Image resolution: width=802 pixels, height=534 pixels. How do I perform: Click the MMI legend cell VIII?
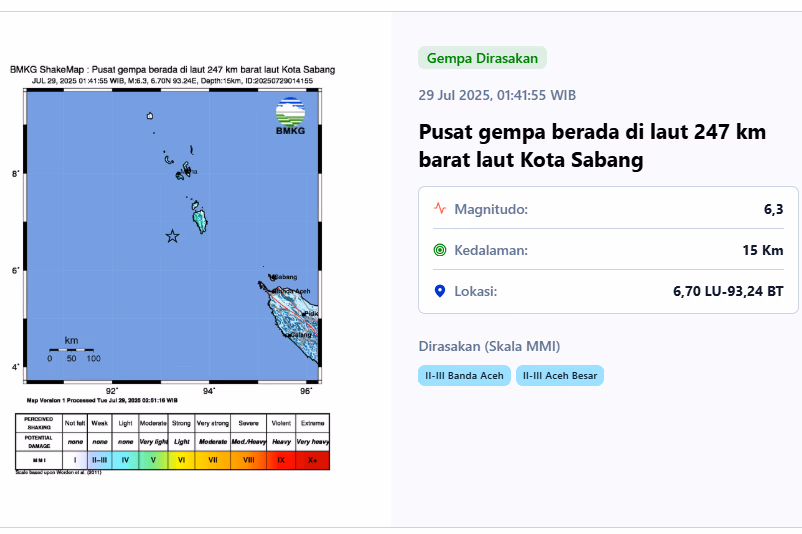click(x=249, y=460)
